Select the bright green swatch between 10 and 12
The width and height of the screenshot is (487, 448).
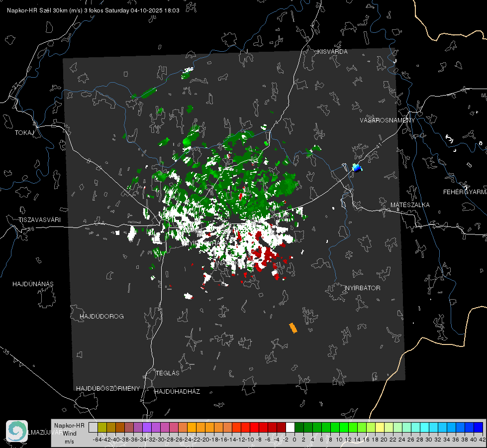point(344,427)
